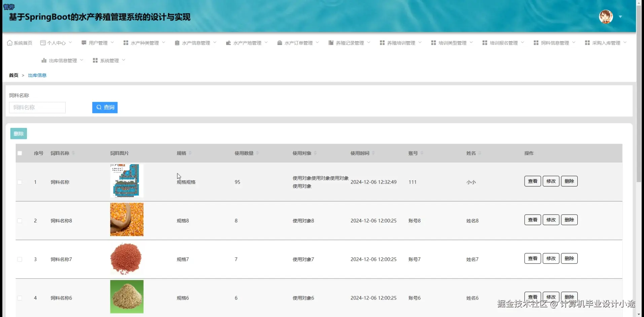The width and height of the screenshot is (644, 317).
Task: Click 查看 in the 饲料名称7 row
Action: click(x=533, y=258)
